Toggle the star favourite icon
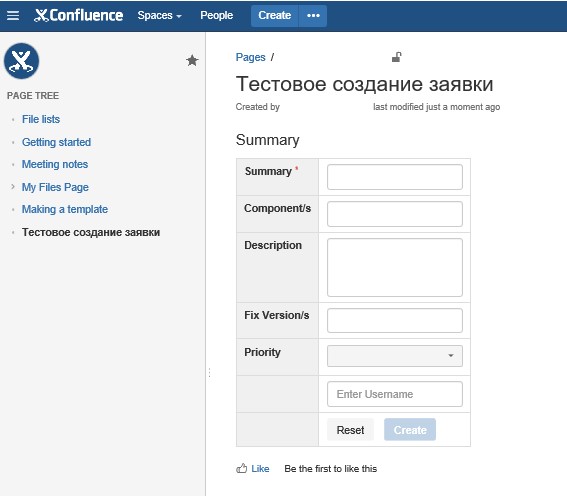 point(192,60)
